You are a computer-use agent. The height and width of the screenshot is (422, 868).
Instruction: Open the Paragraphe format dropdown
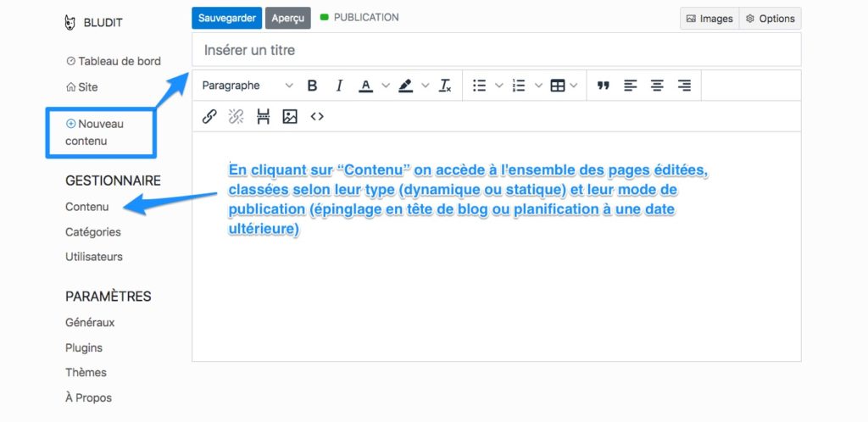248,86
